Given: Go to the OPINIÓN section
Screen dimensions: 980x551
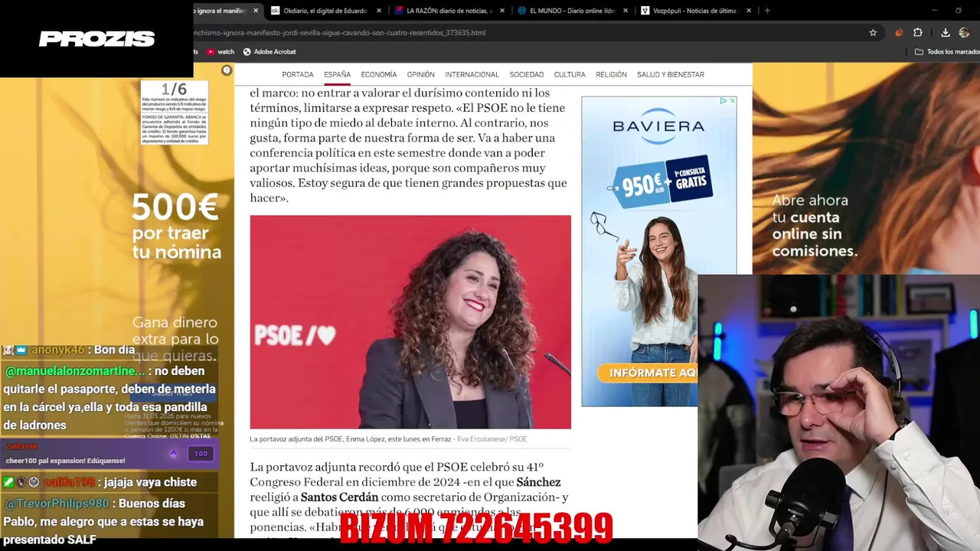Looking at the screenshot, I should pyautogui.click(x=420, y=74).
